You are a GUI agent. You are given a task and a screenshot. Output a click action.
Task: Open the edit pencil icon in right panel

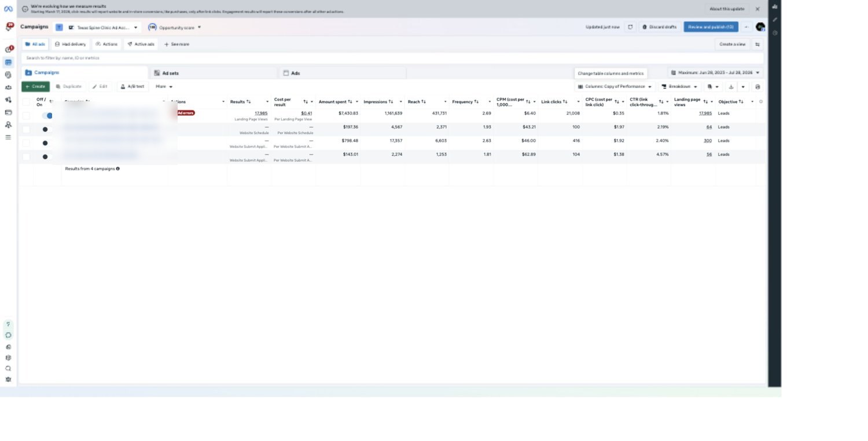point(775,20)
